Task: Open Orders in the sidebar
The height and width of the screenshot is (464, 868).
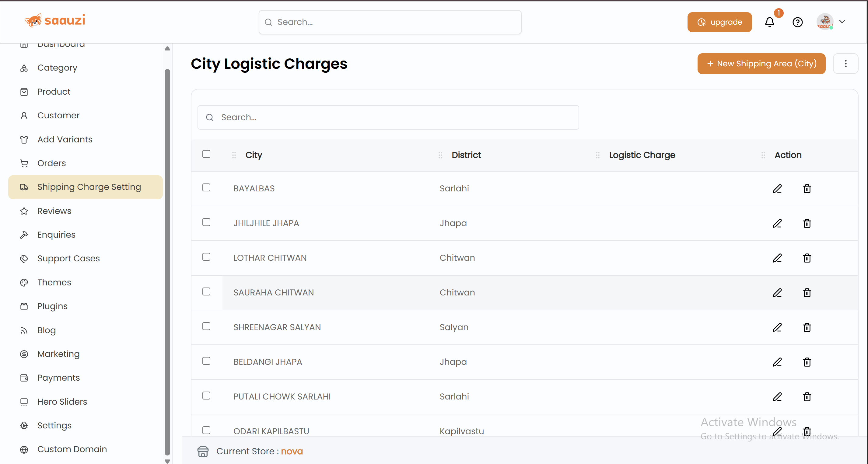Action: coord(51,163)
